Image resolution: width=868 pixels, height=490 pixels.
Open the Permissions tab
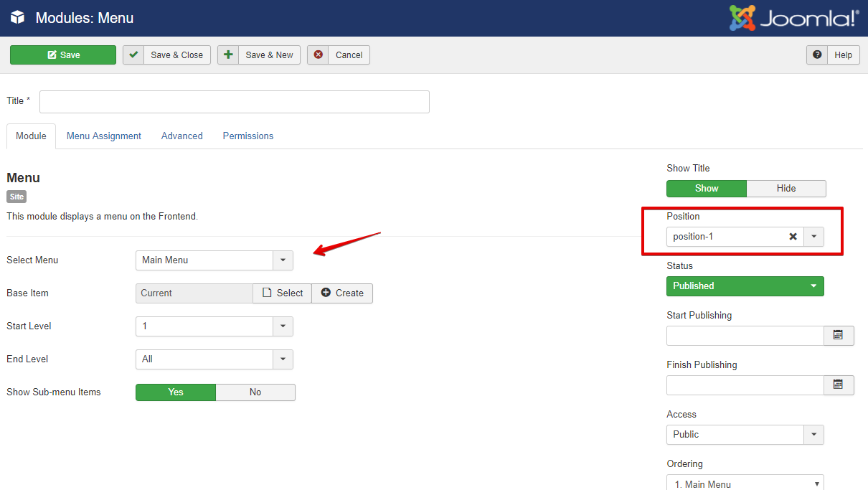248,136
